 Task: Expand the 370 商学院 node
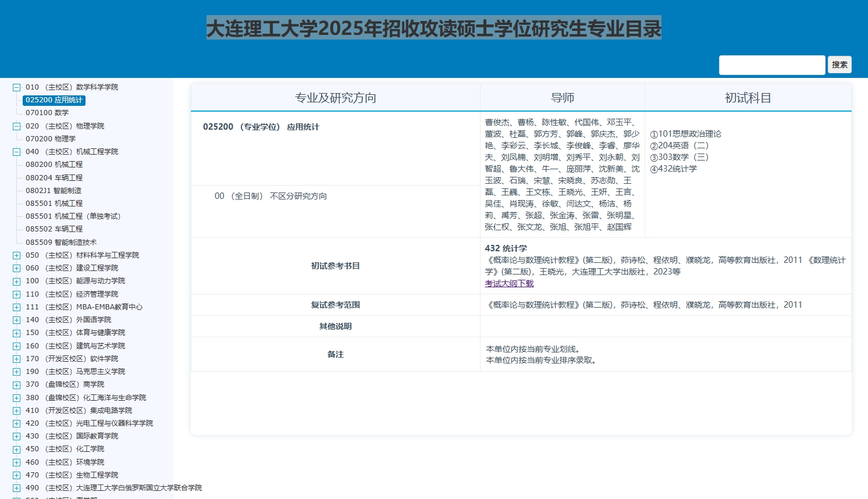pos(17,384)
